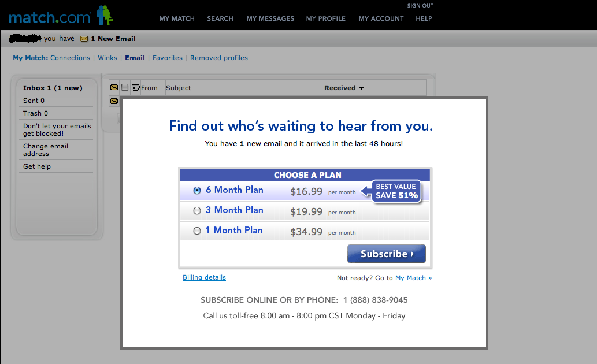The width and height of the screenshot is (597, 364).
Task: Click Change email address in the sidebar
Action: 46,150
